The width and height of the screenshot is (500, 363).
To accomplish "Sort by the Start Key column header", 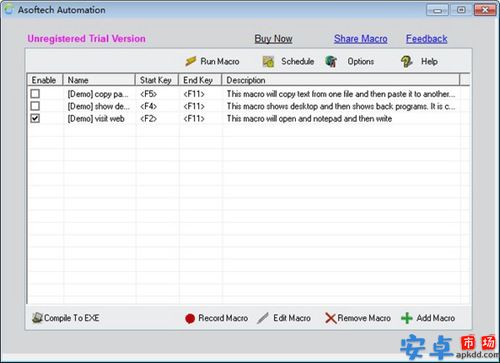I will (157, 80).
